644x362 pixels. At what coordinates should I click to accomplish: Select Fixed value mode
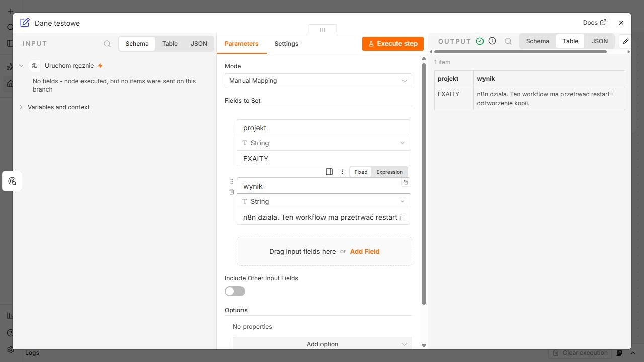click(x=361, y=172)
